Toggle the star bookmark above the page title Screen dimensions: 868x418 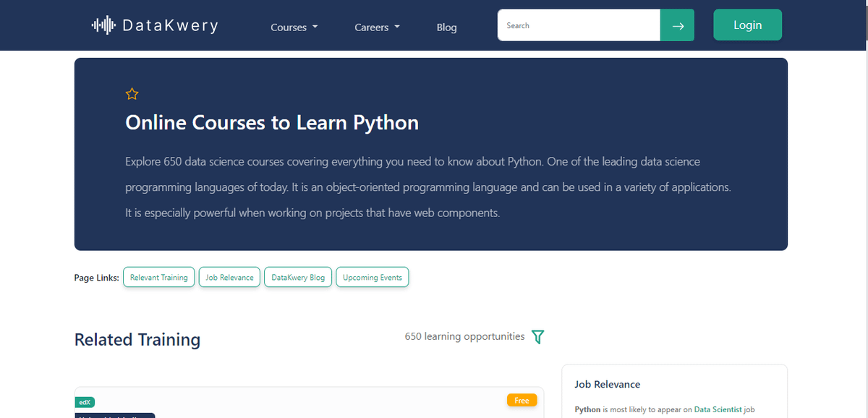point(132,93)
